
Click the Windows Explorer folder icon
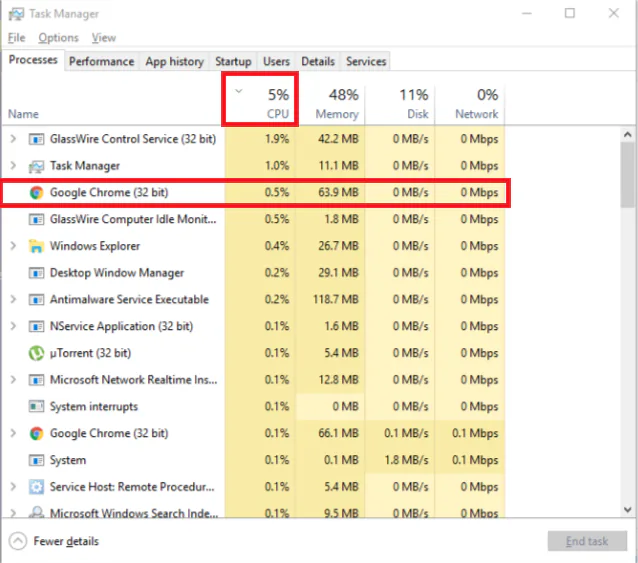pos(36,246)
